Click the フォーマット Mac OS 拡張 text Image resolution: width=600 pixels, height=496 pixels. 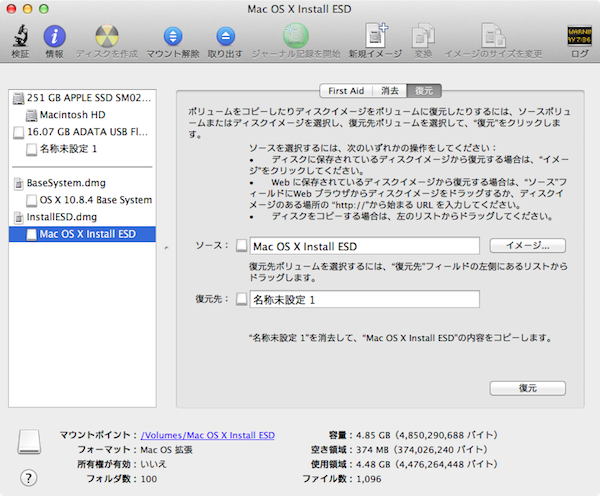(x=166, y=450)
